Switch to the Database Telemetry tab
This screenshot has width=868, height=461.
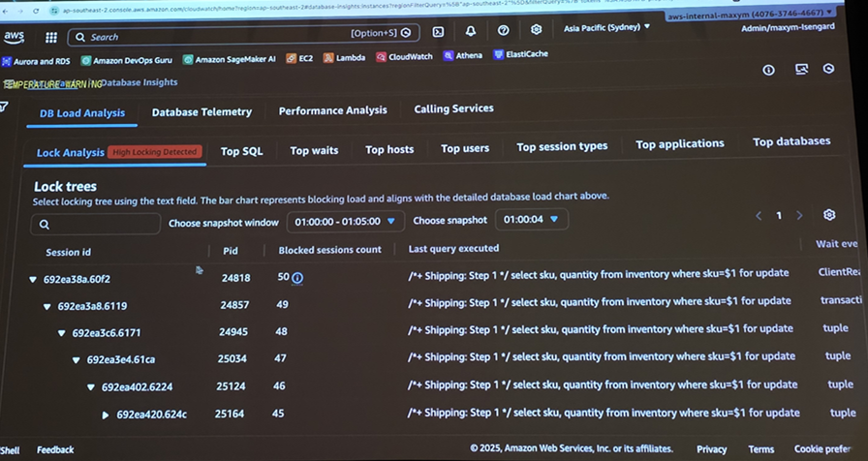pos(201,112)
